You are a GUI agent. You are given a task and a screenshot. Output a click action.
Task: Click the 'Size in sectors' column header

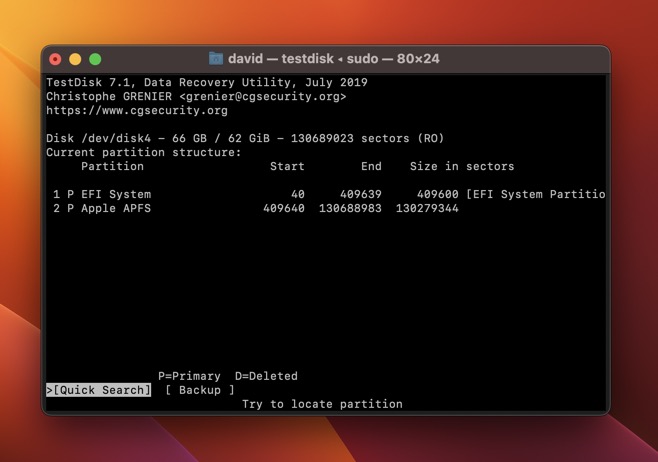(x=462, y=167)
